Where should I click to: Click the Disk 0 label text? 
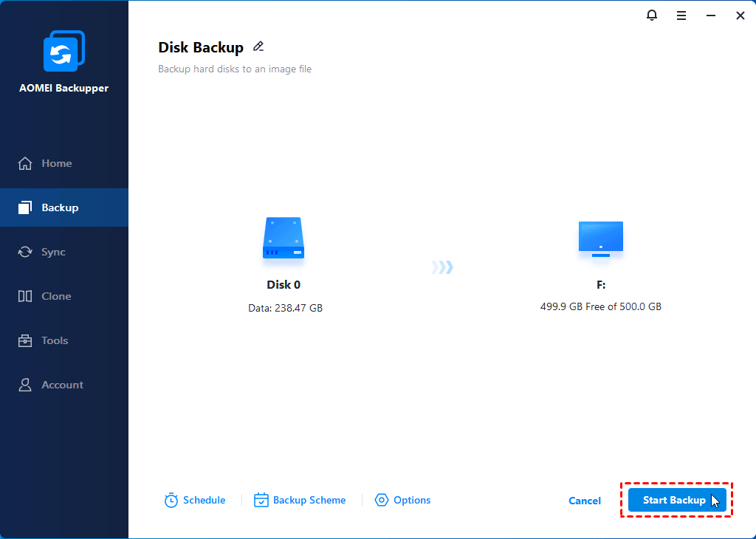[x=283, y=284]
